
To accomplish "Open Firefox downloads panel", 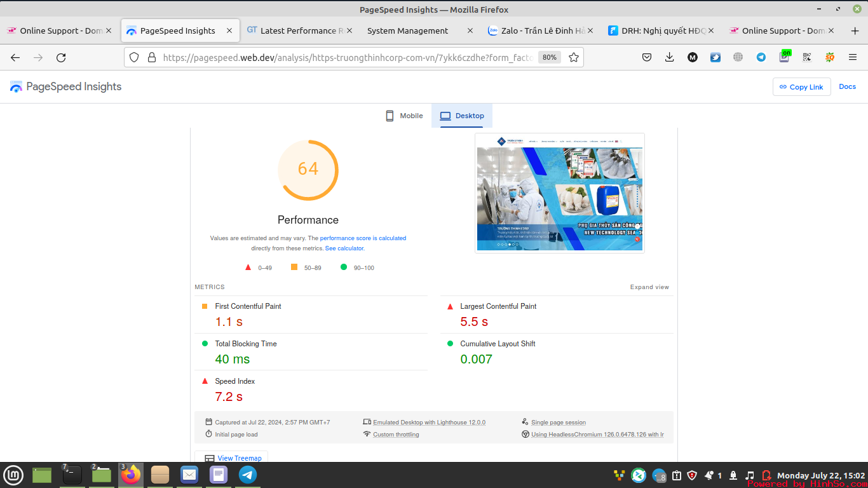I will [670, 57].
